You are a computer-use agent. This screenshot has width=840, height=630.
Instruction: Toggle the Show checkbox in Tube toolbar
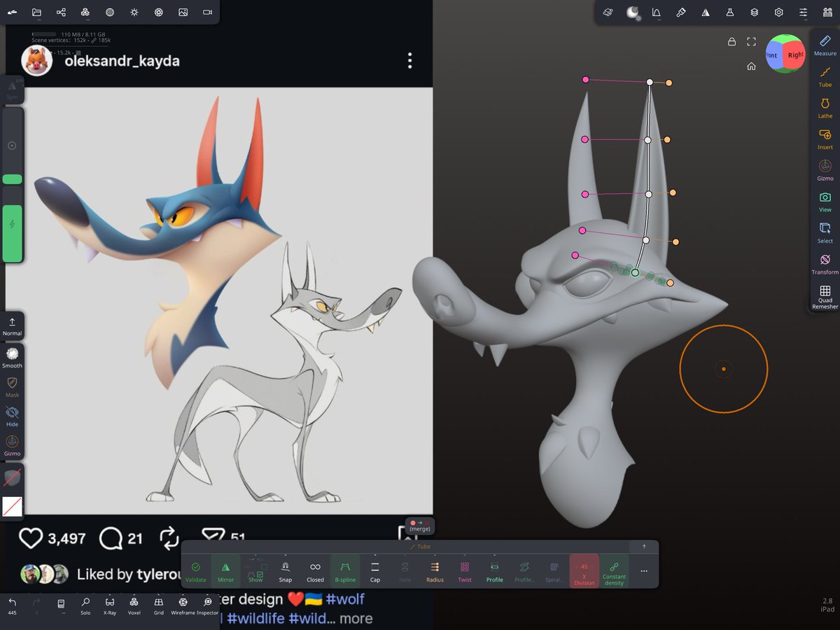[255, 570]
